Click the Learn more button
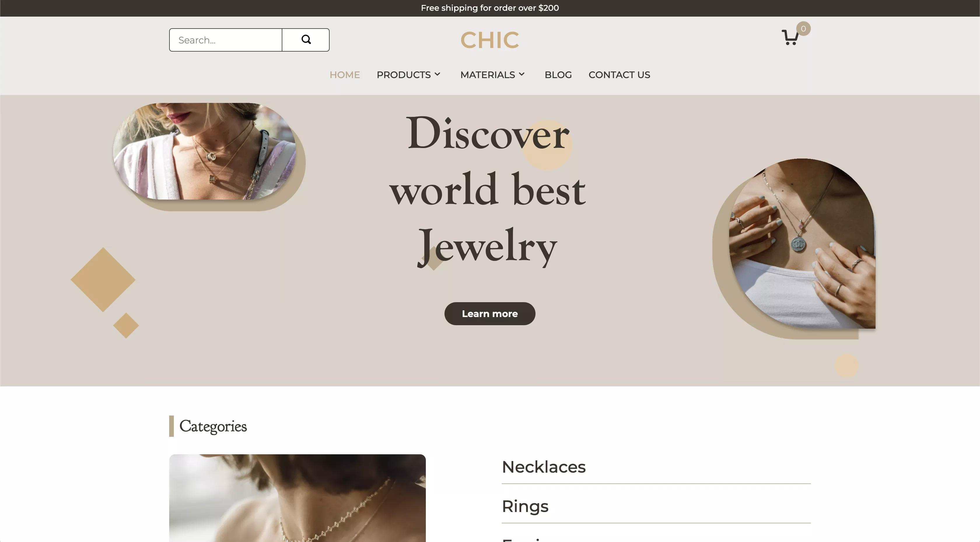This screenshot has width=980, height=542. click(x=490, y=314)
